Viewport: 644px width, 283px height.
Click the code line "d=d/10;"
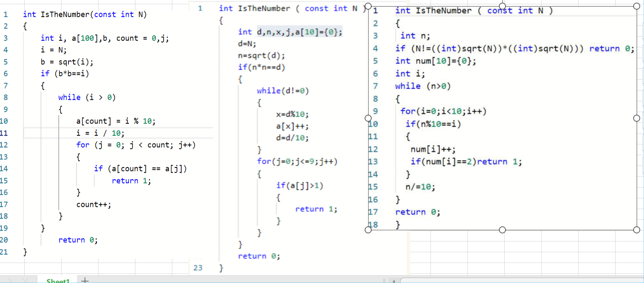click(x=292, y=138)
